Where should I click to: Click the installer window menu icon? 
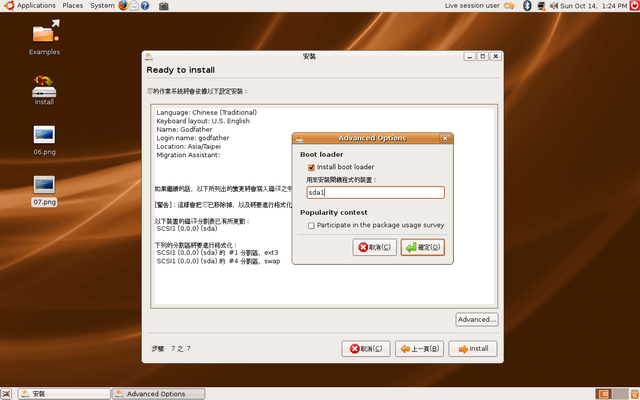tap(149, 56)
